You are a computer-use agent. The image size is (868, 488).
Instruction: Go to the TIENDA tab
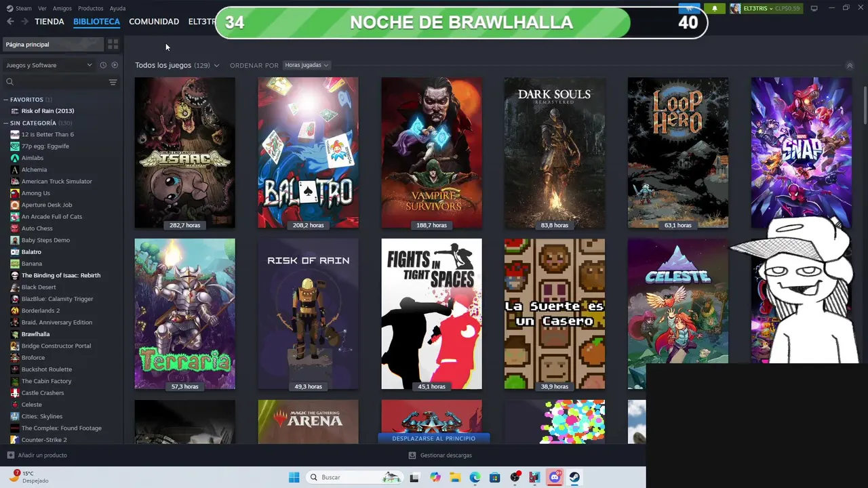50,22
